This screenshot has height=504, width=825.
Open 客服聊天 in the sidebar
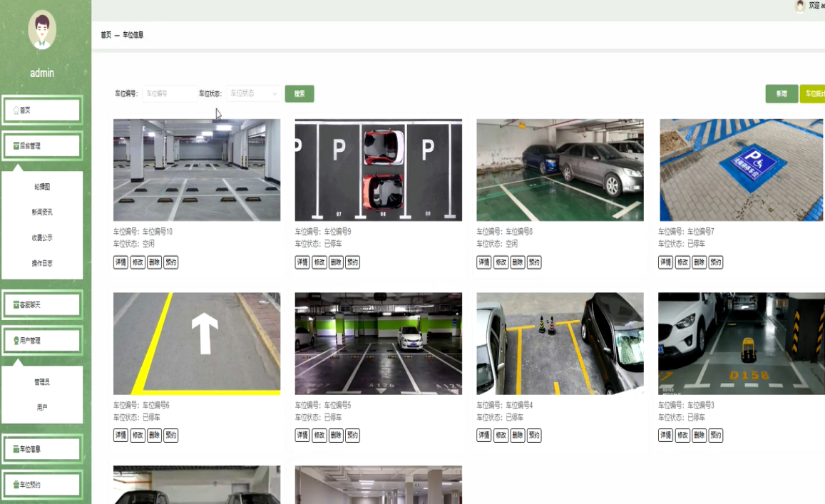[42, 304]
